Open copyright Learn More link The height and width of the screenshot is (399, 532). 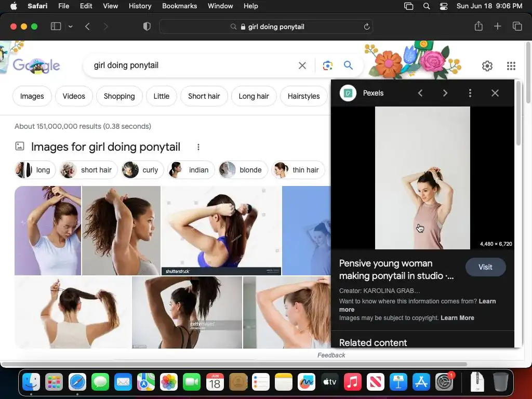click(457, 318)
